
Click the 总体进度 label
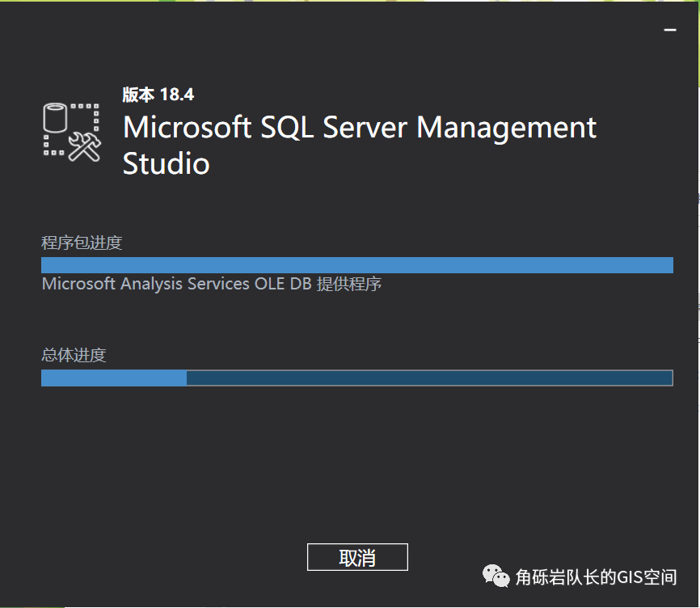pyautogui.click(x=74, y=355)
